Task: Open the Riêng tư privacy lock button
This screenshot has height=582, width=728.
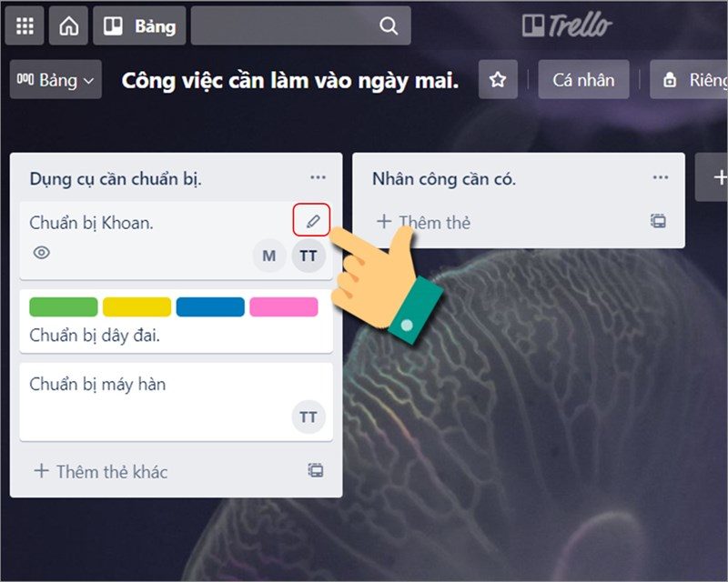Action: pos(690,79)
